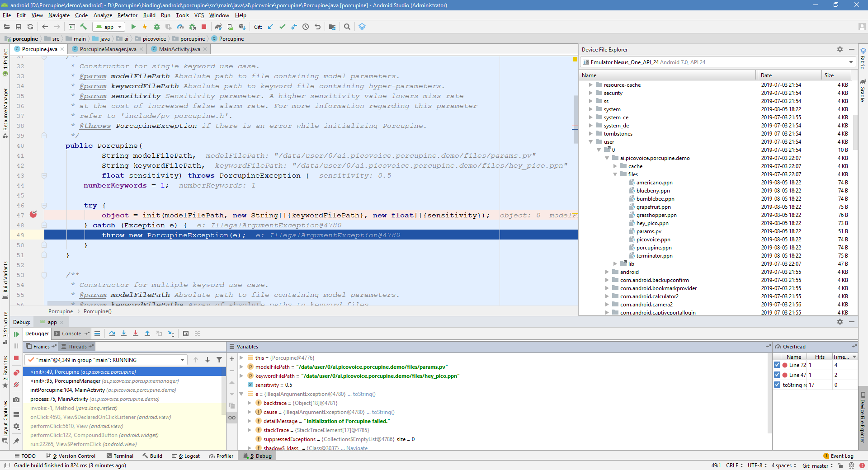The width and height of the screenshot is (868, 470).
Task: Uncheck the Line 72 breakpoint in Overhead panel
Action: click(778, 365)
